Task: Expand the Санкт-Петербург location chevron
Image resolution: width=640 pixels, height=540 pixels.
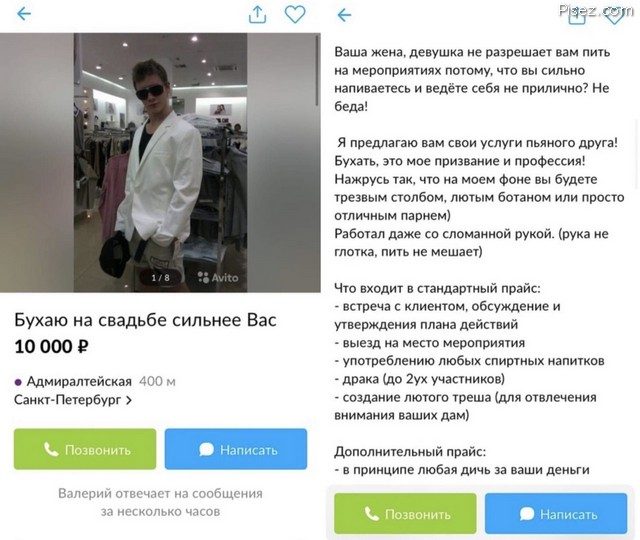Action: pyautogui.click(x=129, y=400)
